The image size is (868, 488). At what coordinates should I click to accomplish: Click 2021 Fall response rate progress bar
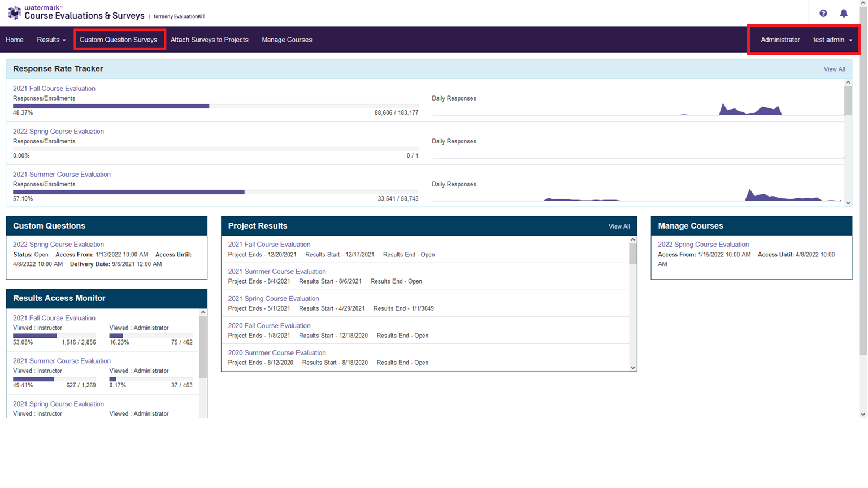(215, 106)
